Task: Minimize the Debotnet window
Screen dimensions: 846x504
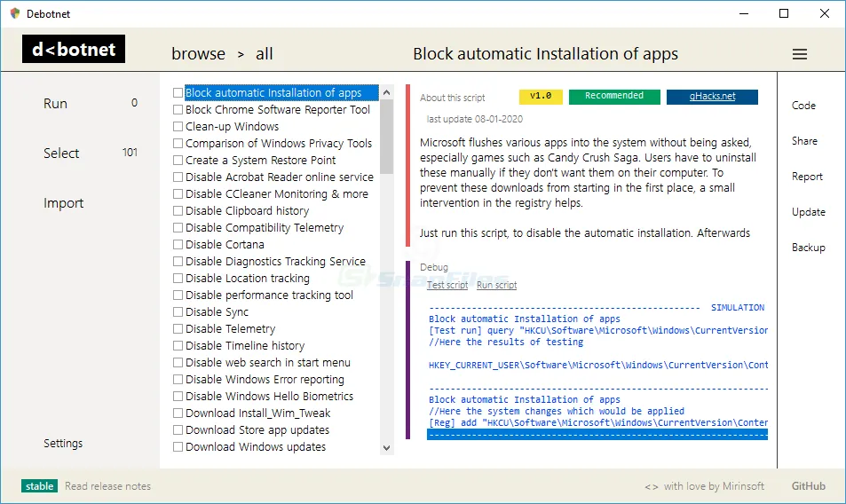Action: [x=744, y=13]
